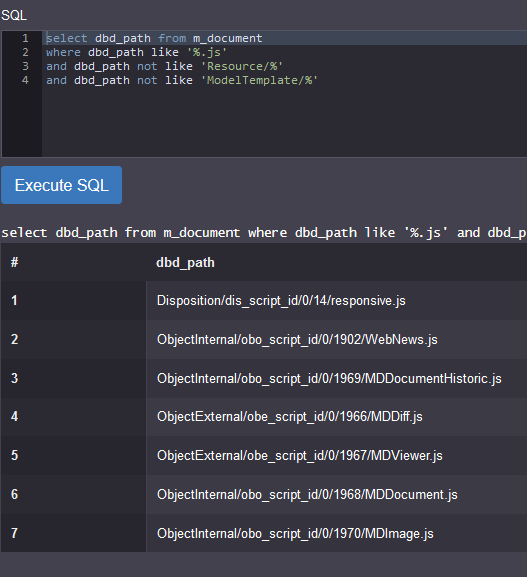
Task: Click the Execute SQL button
Action: pyautogui.click(x=61, y=185)
